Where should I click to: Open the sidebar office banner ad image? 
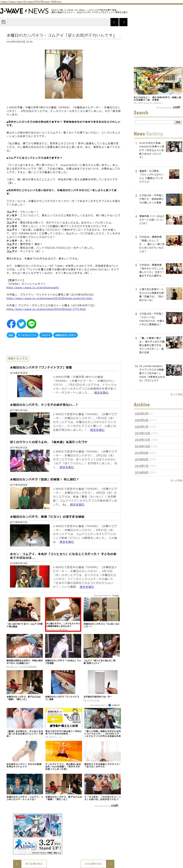pos(158,81)
